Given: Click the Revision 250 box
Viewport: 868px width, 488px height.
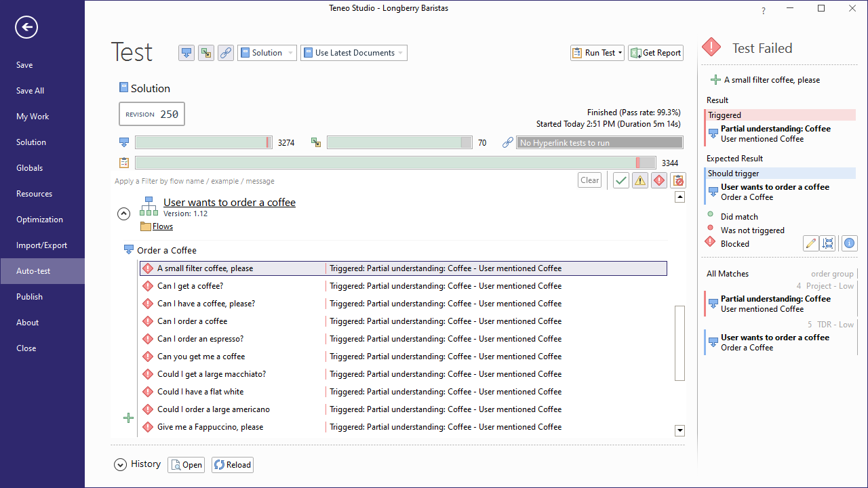Looking at the screenshot, I should [x=152, y=115].
